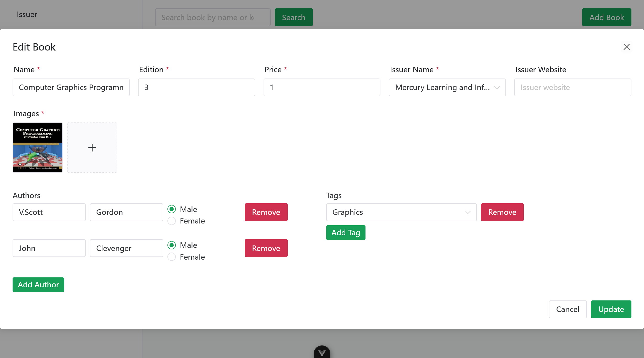Click the plus icon to add image
Screen dimensions: 644x358
click(92, 148)
